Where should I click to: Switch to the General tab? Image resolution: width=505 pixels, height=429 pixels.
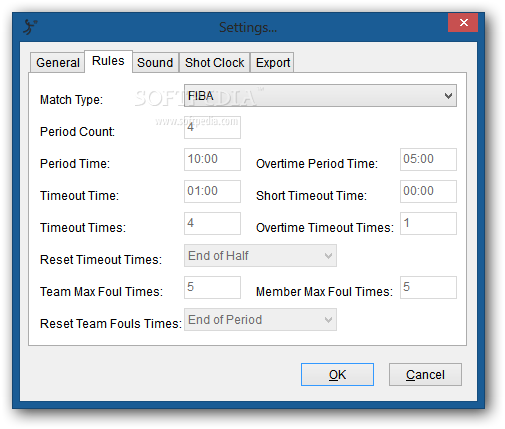tap(57, 63)
